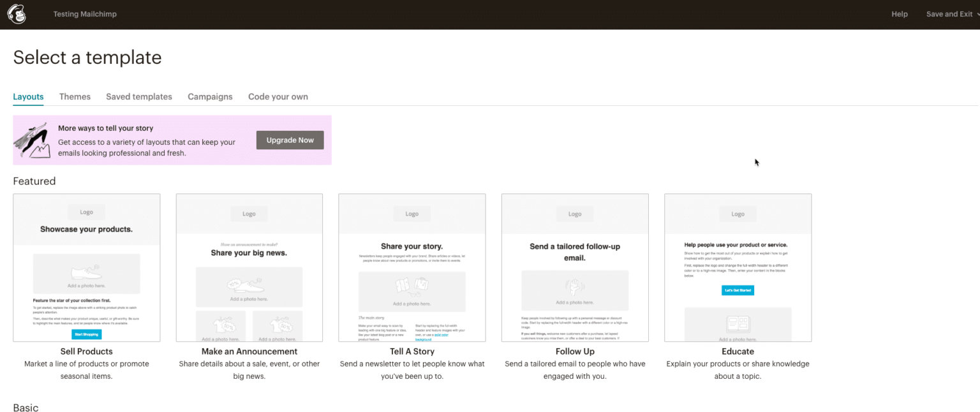Select the Code your own tab
The height and width of the screenshot is (412, 980).
click(x=278, y=96)
